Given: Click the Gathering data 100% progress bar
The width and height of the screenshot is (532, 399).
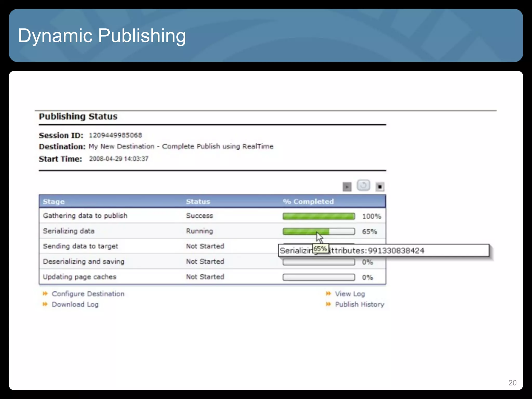Looking at the screenshot, I should 319,216.
